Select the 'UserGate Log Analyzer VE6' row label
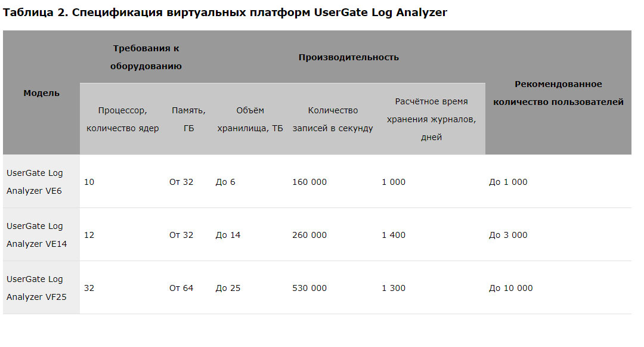 pos(35,181)
